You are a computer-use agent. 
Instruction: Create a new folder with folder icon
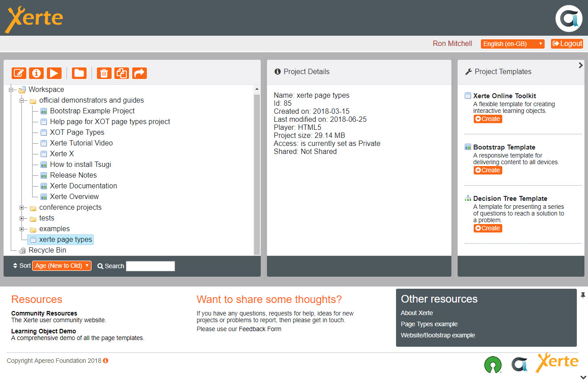79,73
